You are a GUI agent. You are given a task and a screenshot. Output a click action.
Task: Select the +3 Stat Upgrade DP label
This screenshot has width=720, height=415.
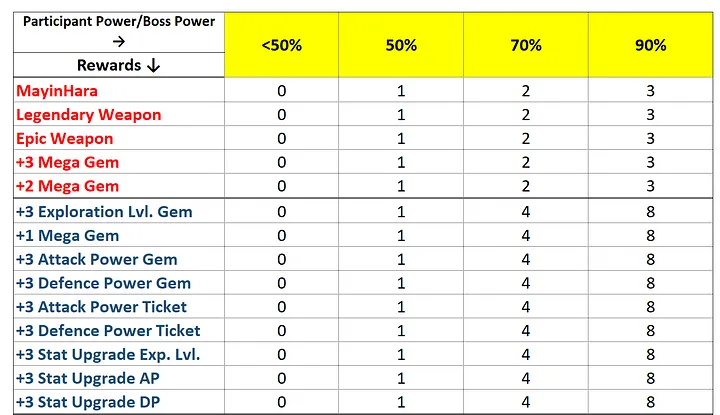(88, 403)
